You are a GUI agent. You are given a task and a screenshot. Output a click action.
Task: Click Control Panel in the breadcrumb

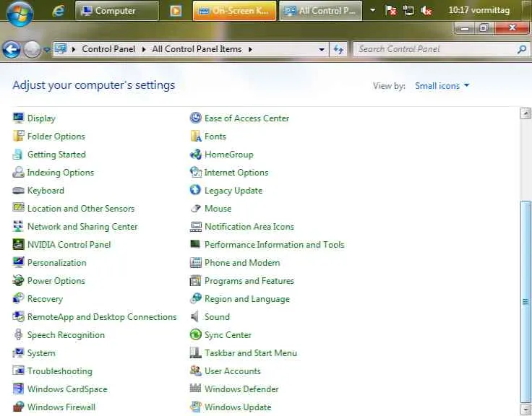click(108, 49)
